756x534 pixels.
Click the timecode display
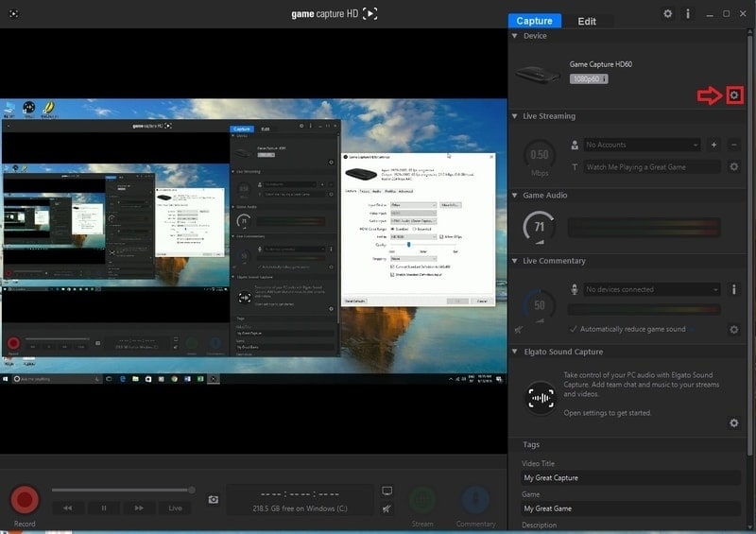(x=300, y=494)
